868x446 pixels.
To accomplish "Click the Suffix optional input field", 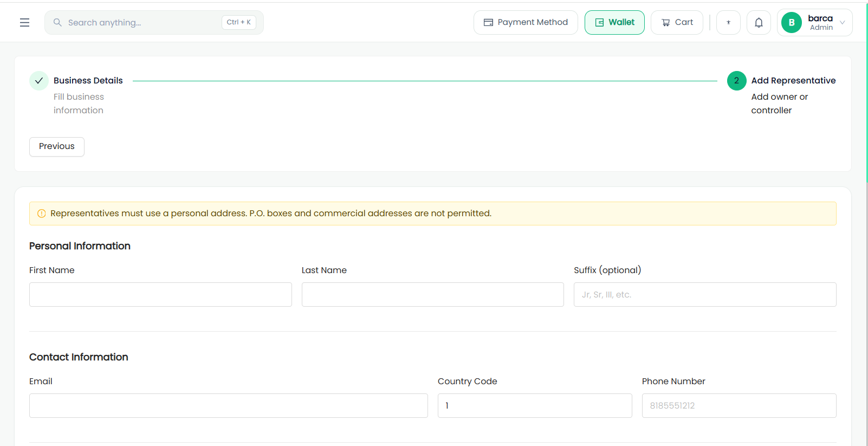I will (x=705, y=294).
